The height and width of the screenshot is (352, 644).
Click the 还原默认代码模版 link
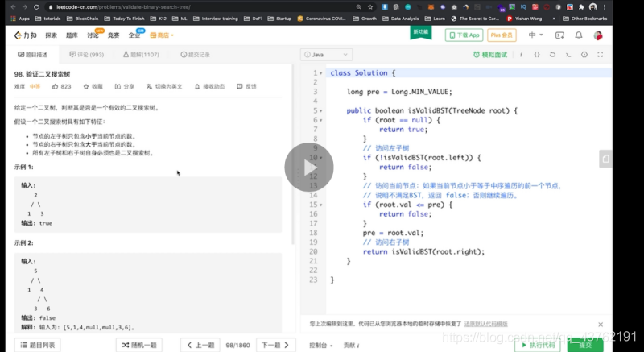(x=486, y=324)
